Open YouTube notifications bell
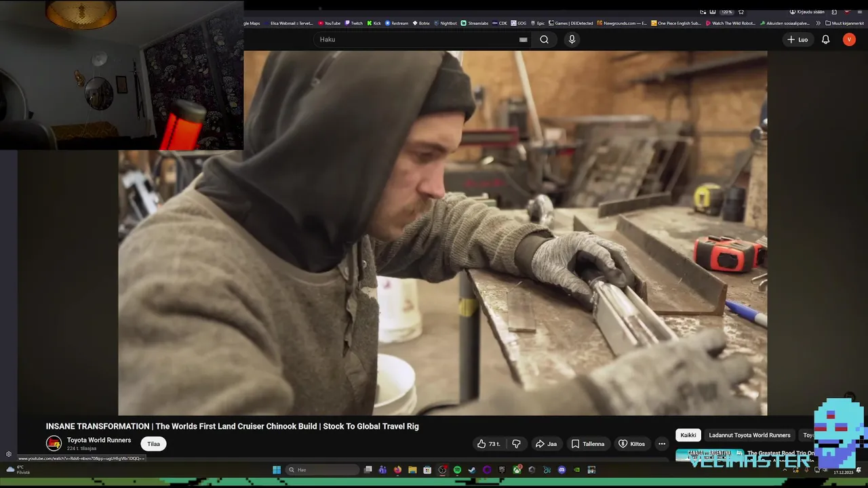 (x=825, y=39)
